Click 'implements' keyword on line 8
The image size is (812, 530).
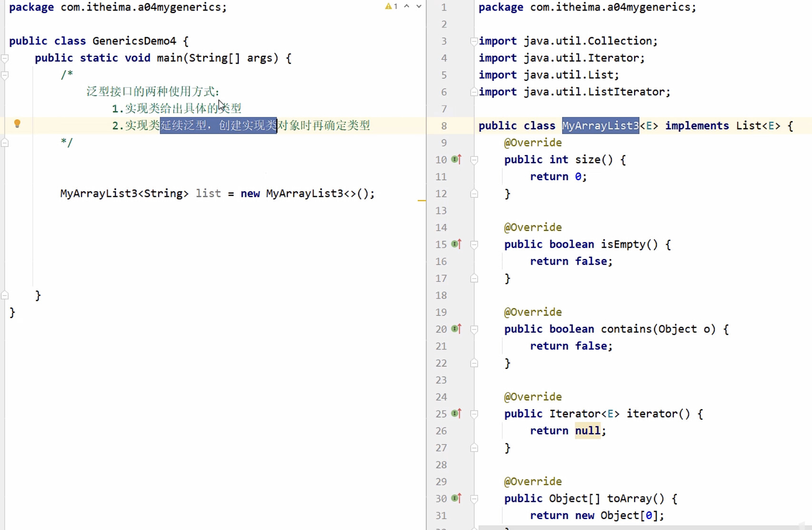[x=697, y=125]
